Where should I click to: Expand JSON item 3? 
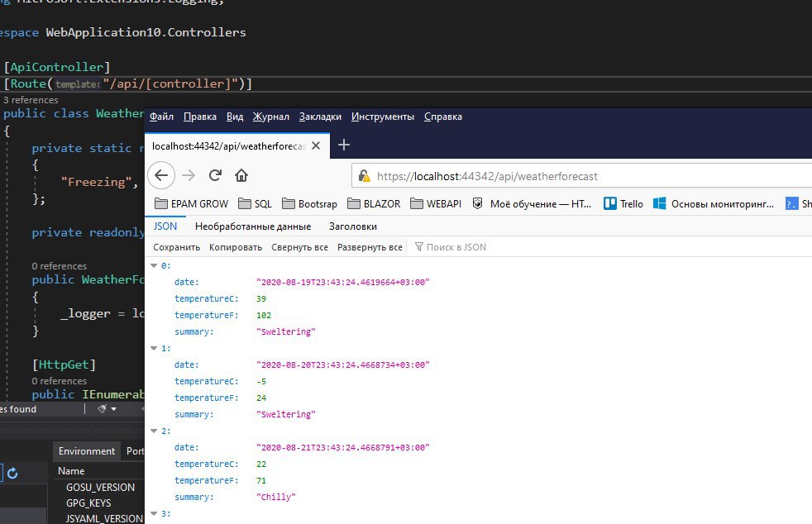(x=155, y=513)
